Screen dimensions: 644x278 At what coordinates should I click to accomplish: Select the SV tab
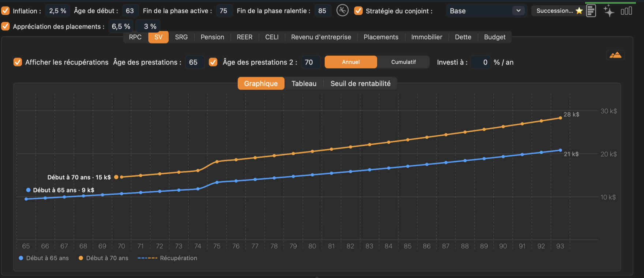[158, 37]
